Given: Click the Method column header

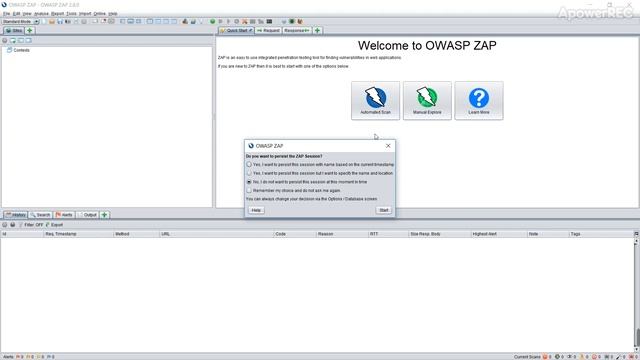Looking at the screenshot, I should point(136,234).
